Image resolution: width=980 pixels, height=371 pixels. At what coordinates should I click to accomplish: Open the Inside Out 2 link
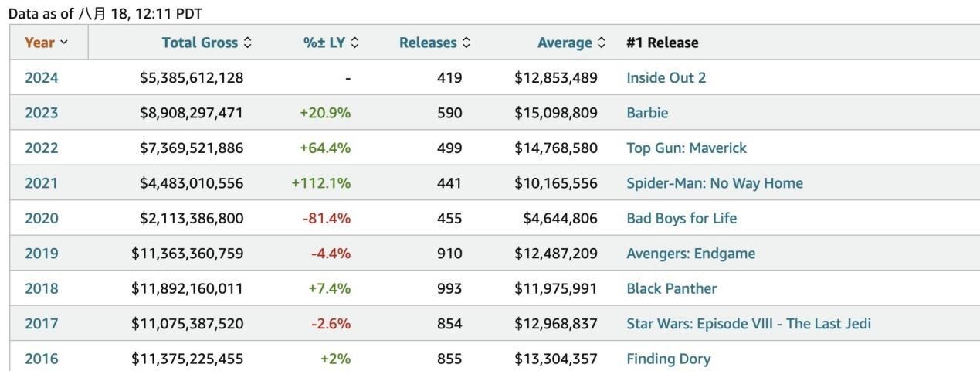(x=666, y=77)
